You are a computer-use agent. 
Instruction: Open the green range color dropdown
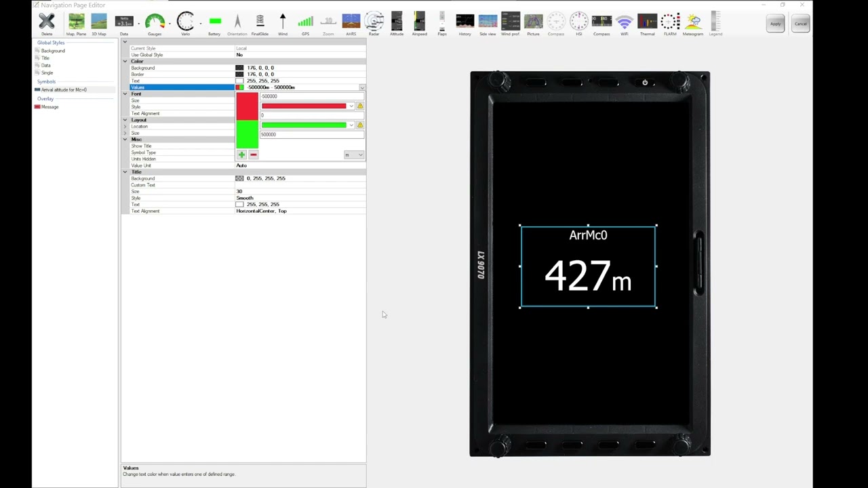point(351,125)
